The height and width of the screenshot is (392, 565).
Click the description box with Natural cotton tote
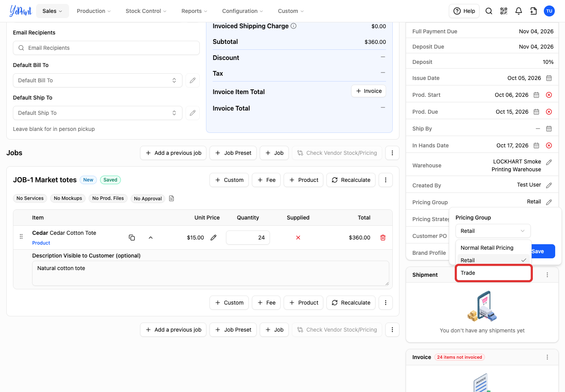[x=211, y=273]
